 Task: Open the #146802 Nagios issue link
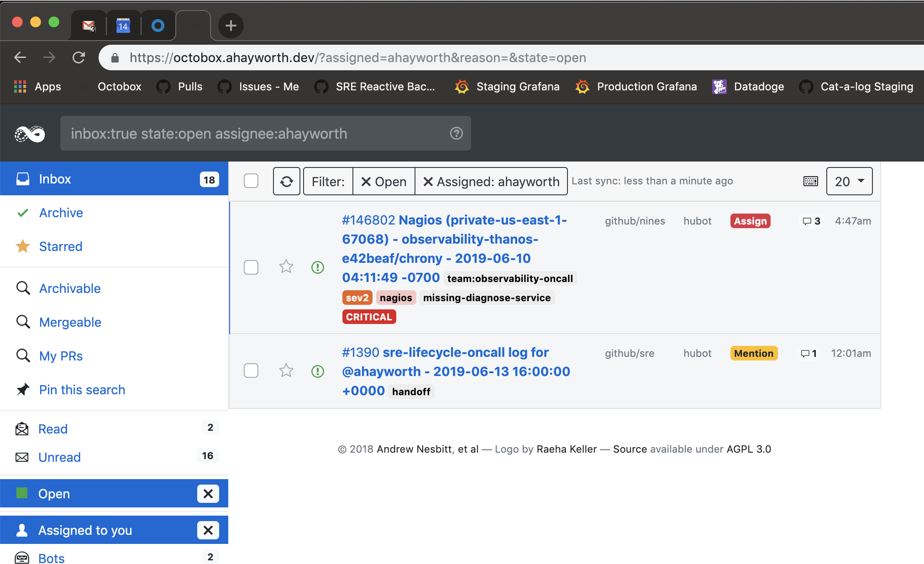(454, 248)
